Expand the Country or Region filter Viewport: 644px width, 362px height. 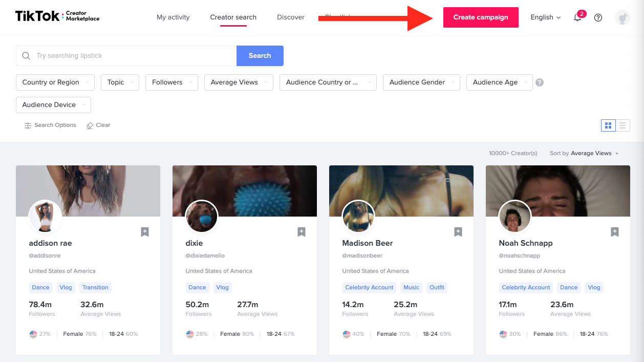point(55,82)
